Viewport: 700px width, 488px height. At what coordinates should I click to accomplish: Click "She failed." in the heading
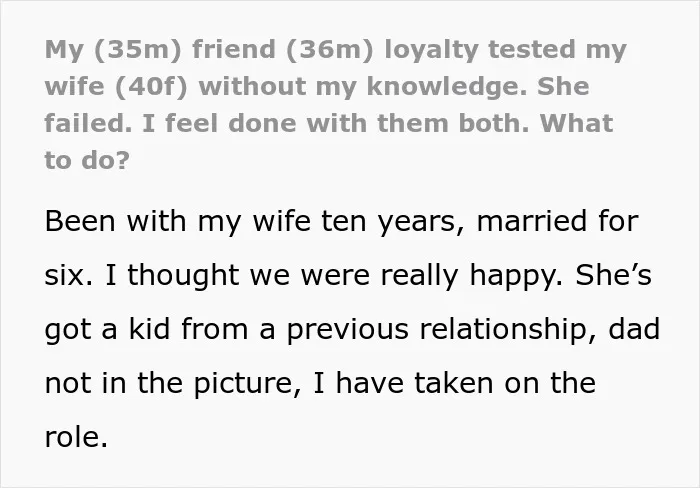317,105
